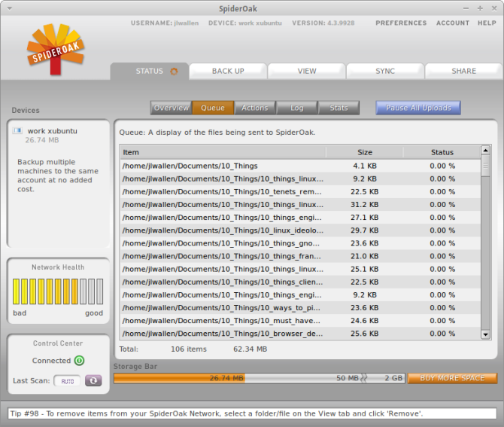Click the 29.7 KB size cell
The image size is (504, 427).
[365, 230]
